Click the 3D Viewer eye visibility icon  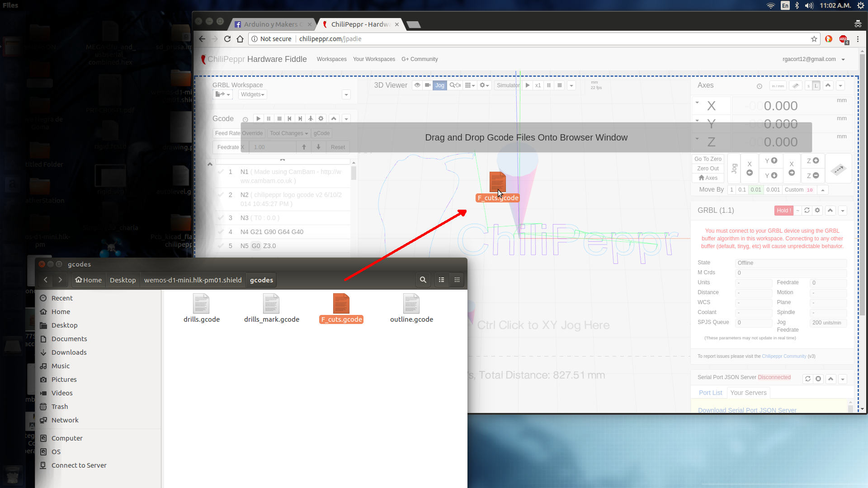pyautogui.click(x=417, y=85)
